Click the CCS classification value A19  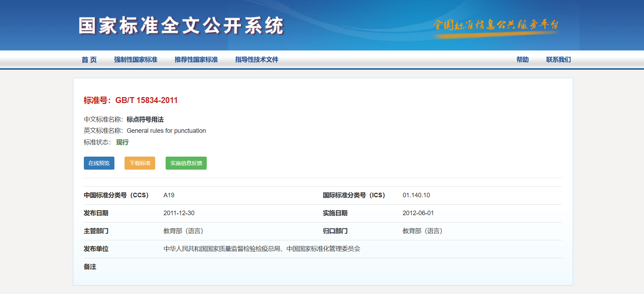(x=169, y=195)
